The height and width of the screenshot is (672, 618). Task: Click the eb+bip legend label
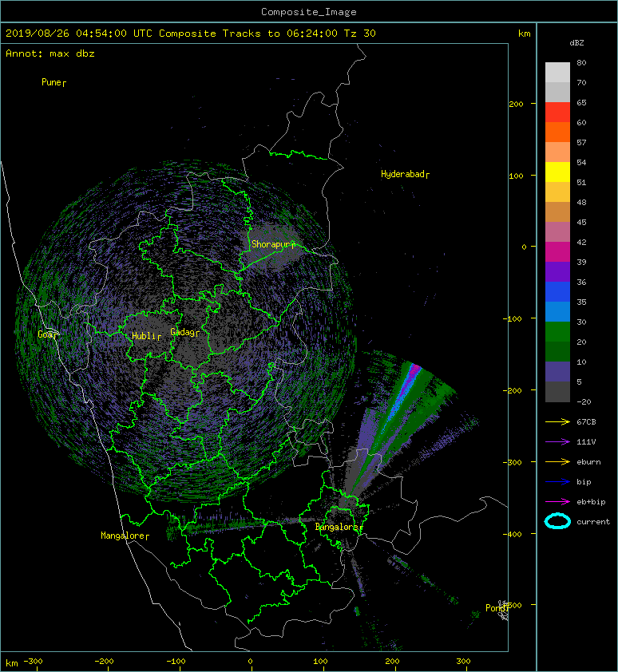(x=591, y=502)
